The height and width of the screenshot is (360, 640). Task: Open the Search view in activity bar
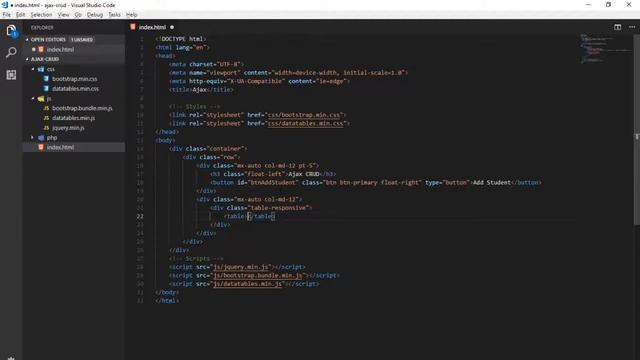pos(11,52)
